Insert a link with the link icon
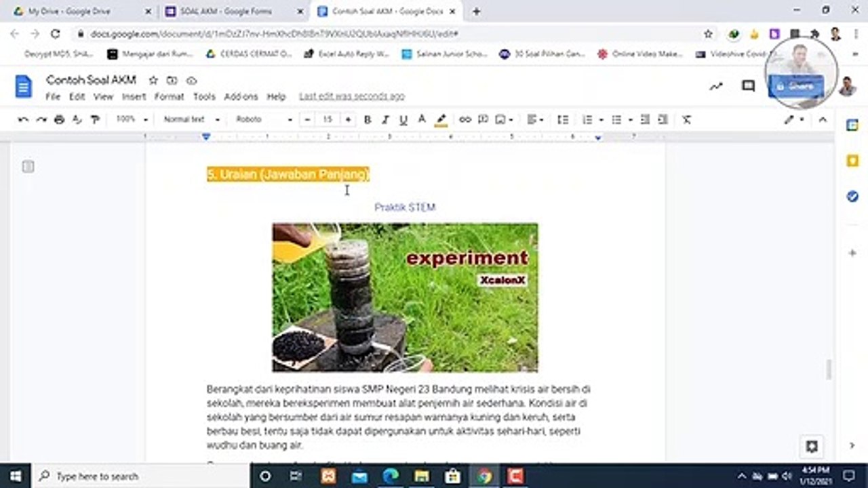The image size is (868, 488). [x=465, y=119]
